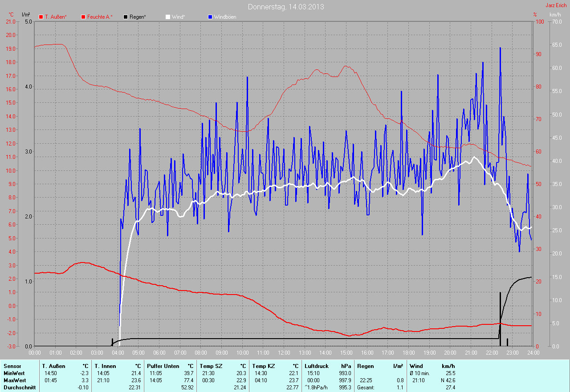Click the chart title Donnerstag, 14.03.2013
The height and width of the screenshot is (392, 570).
tap(286, 7)
